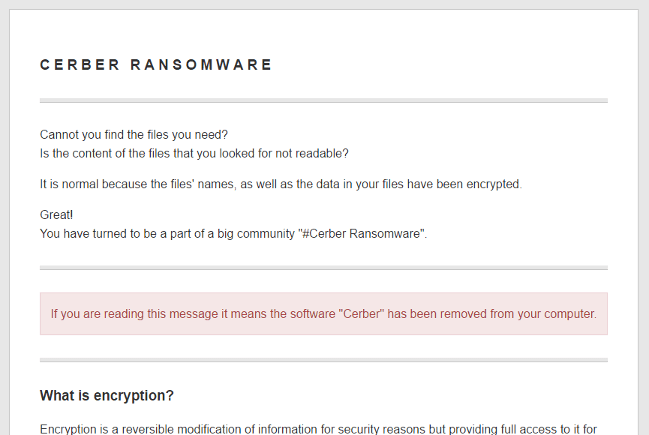Click the "CERBER RANSOMWARE" page heading

pyautogui.click(x=156, y=65)
